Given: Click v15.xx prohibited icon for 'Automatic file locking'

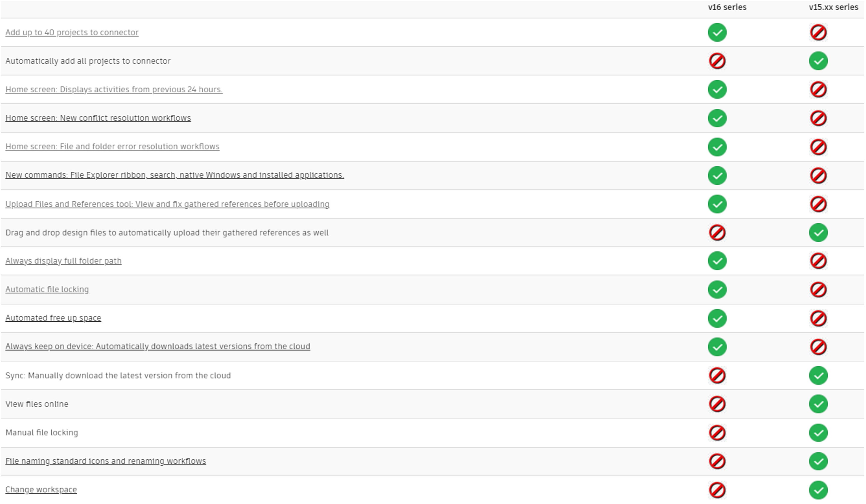Looking at the screenshot, I should 818,289.
